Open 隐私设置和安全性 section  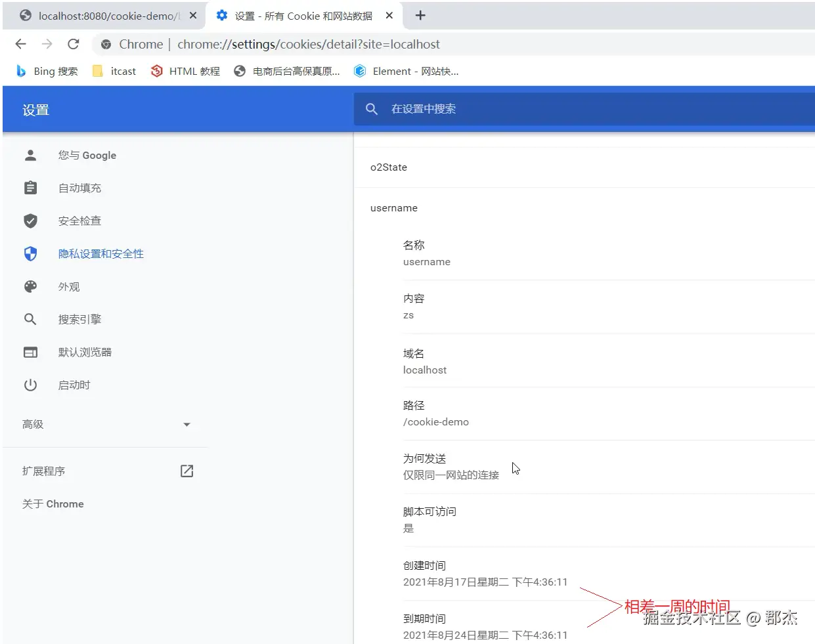pyautogui.click(x=101, y=253)
